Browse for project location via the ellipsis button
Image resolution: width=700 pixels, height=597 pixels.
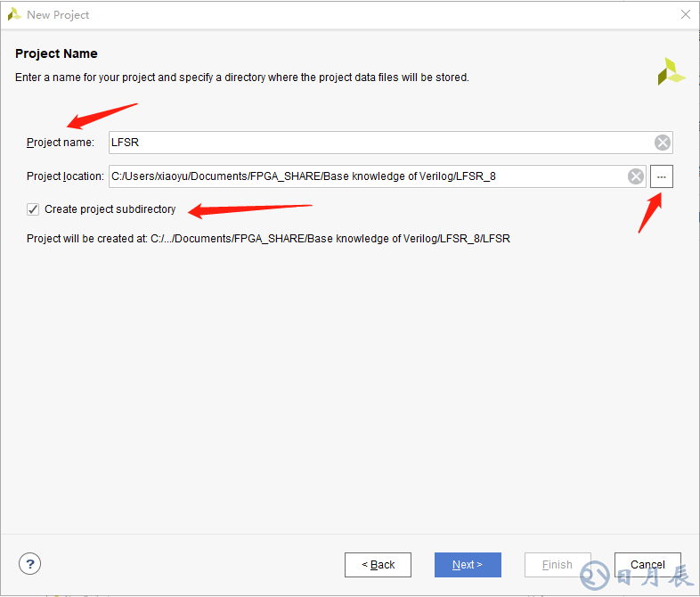pyautogui.click(x=662, y=176)
